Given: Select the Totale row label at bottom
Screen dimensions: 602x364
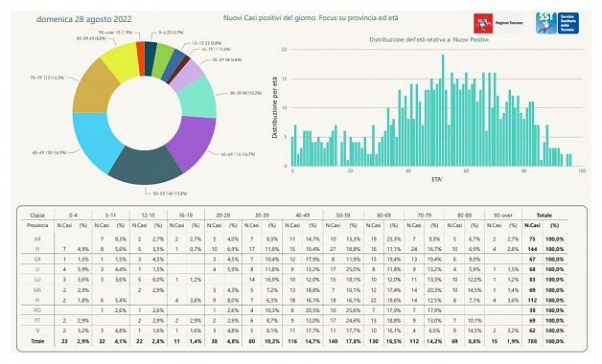Looking at the screenshot, I should (x=37, y=341).
